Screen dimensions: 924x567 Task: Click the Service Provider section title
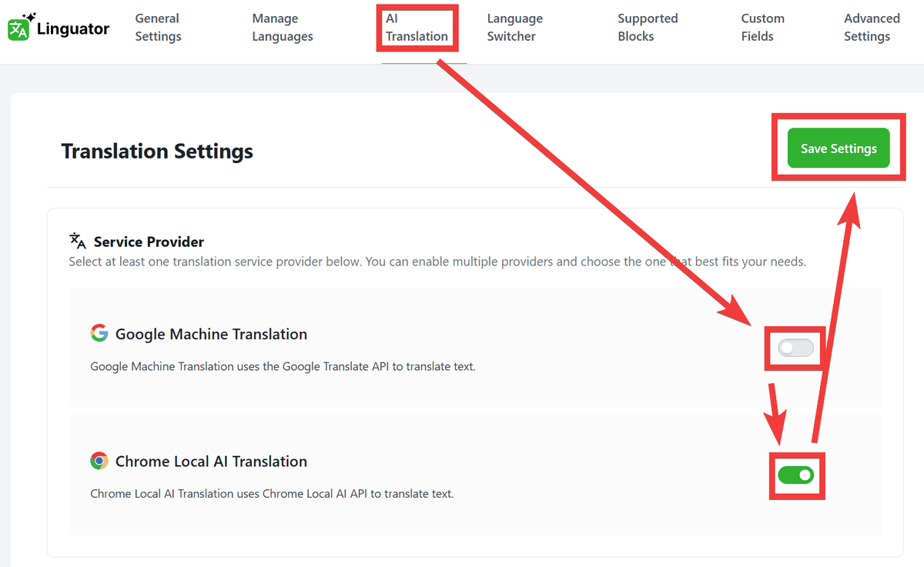(x=149, y=242)
